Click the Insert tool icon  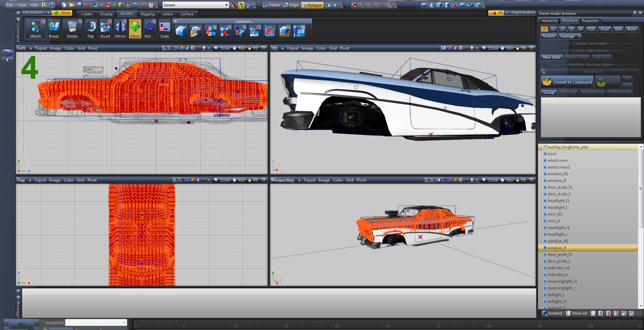tap(105, 29)
